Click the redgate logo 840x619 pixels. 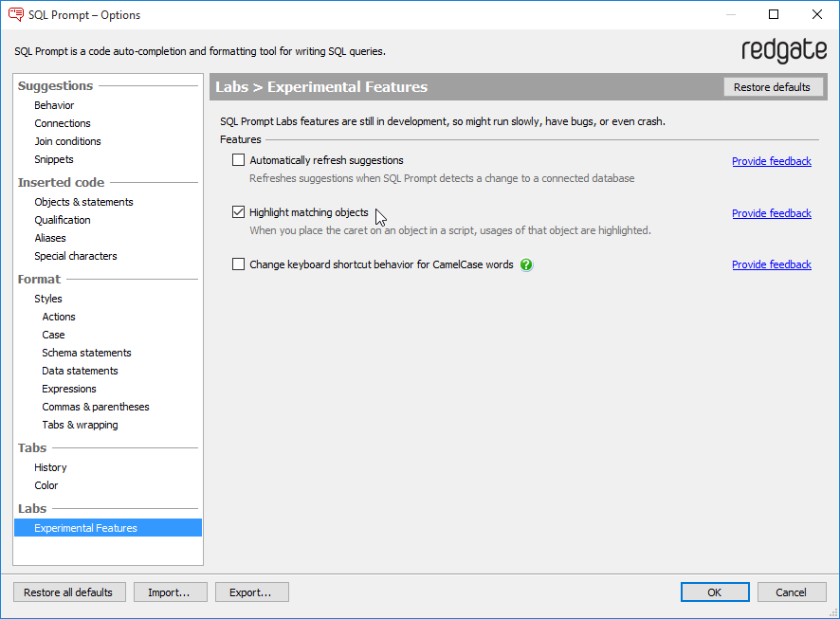pyautogui.click(x=783, y=50)
